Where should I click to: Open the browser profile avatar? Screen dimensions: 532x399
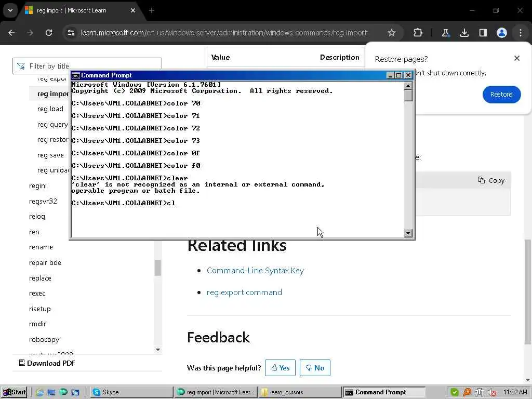pos(502,33)
